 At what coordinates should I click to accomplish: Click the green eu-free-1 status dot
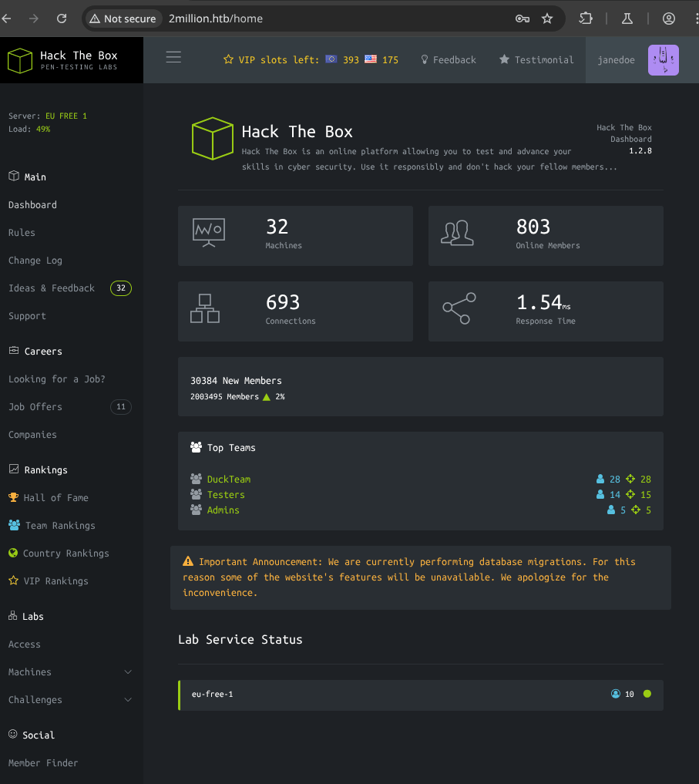(x=647, y=694)
